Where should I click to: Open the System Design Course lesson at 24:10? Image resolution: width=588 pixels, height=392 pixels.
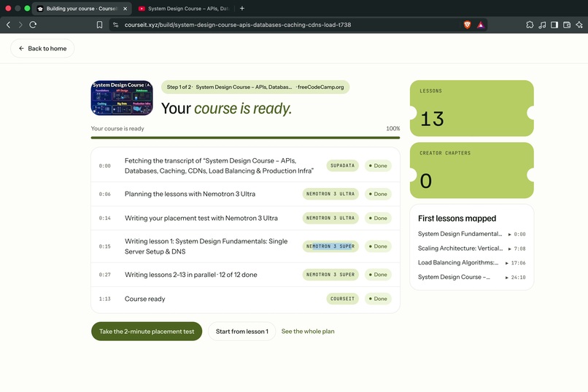tap(472, 277)
